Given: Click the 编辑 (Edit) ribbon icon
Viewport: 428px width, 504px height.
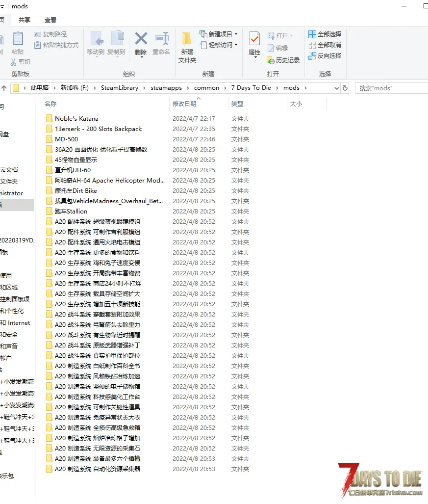Looking at the screenshot, I should (x=271, y=48).
